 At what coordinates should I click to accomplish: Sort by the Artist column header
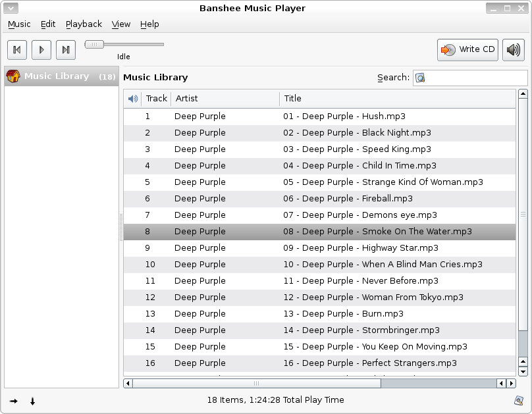click(225, 99)
